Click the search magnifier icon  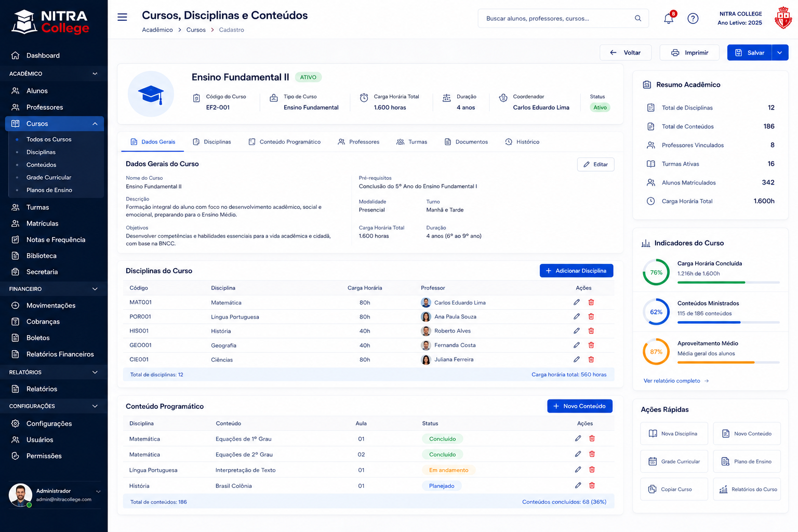pyautogui.click(x=638, y=18)
